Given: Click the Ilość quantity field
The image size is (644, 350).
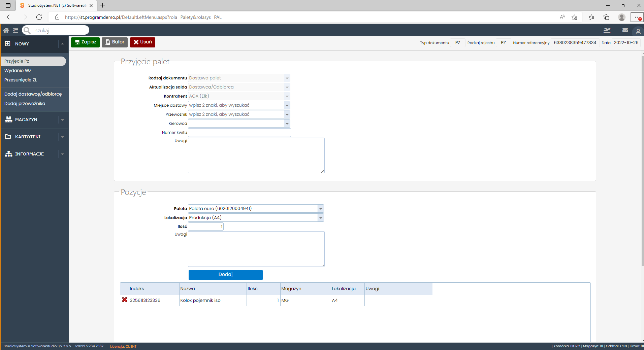Looking at the screenshot, I should (x=206, y=226).
